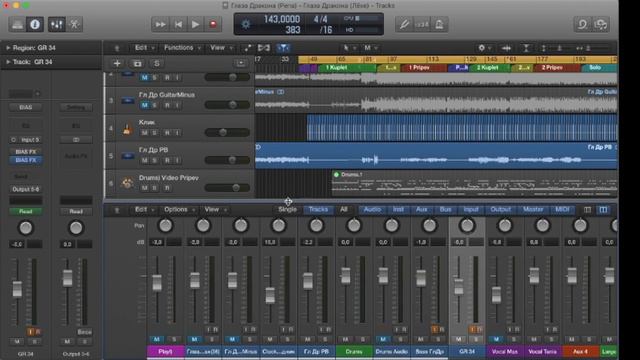Screen dimensions: 640x360
Task: Open the pointer tool menu
Action: pyautogui.click(x=349, y=48)
